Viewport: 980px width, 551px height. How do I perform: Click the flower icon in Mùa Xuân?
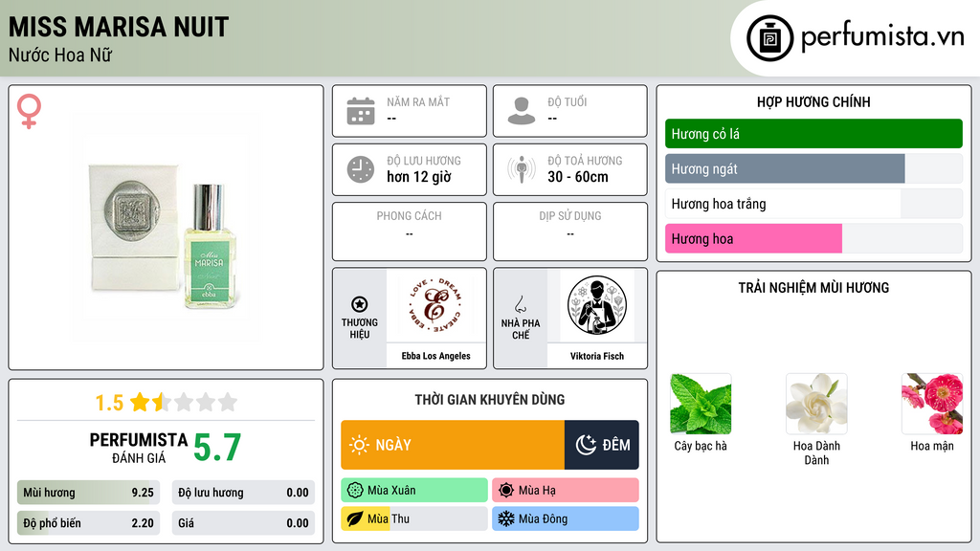coord(355,491)
